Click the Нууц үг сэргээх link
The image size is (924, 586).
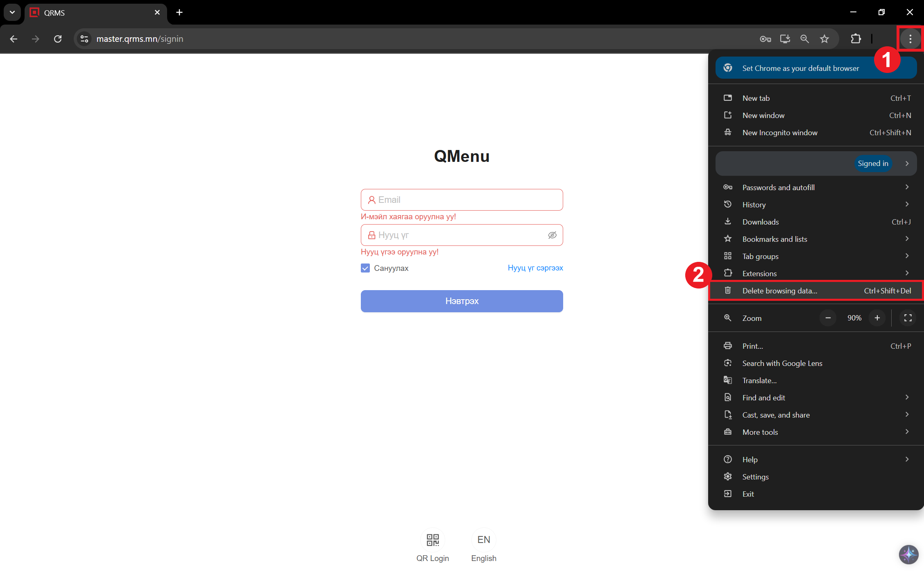[535, 268]
